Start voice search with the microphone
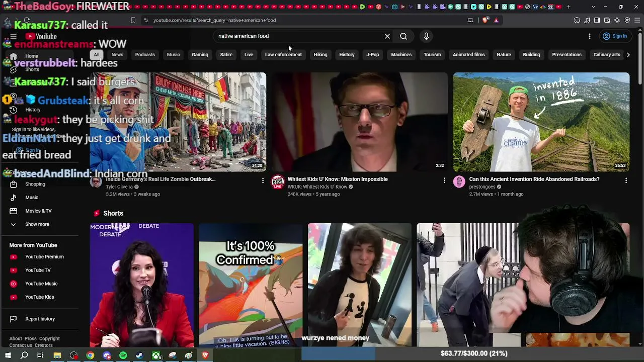644x362 pixels. [426, 36]
